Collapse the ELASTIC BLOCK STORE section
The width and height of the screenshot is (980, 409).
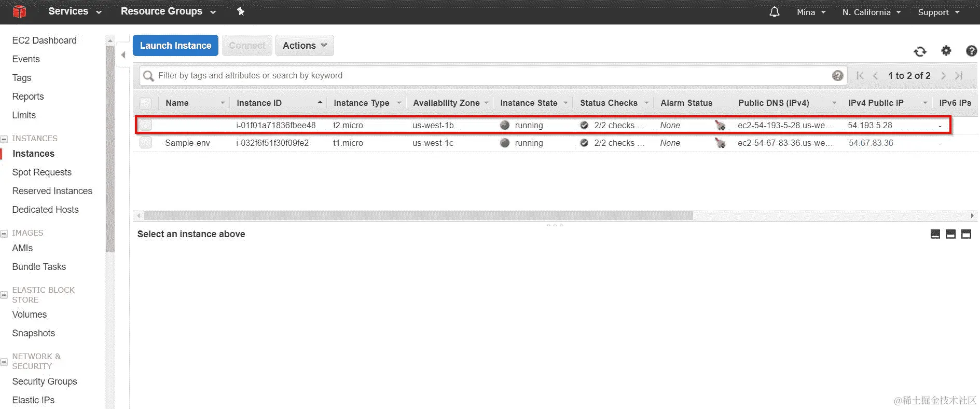(x=4, y=295)
